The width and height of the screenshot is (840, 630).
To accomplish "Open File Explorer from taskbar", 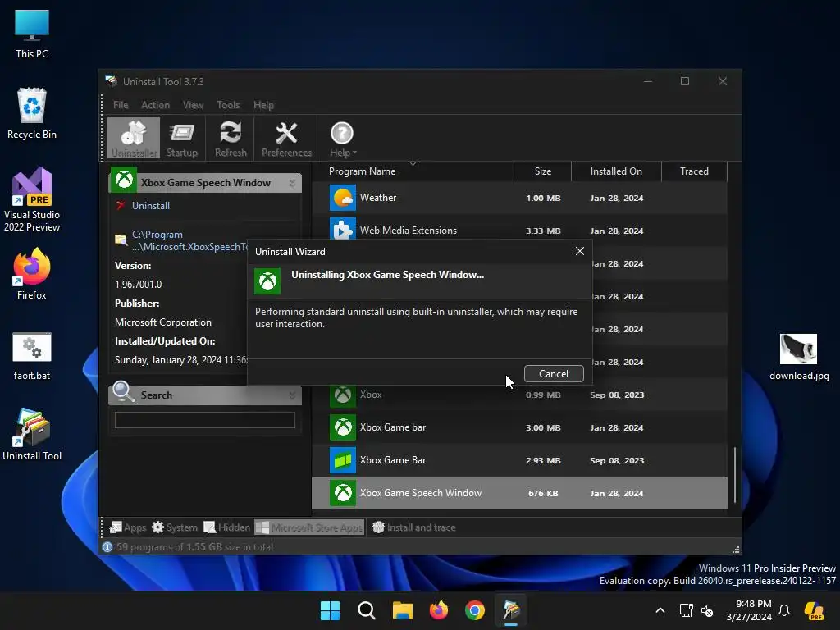I will click(402, 610).
